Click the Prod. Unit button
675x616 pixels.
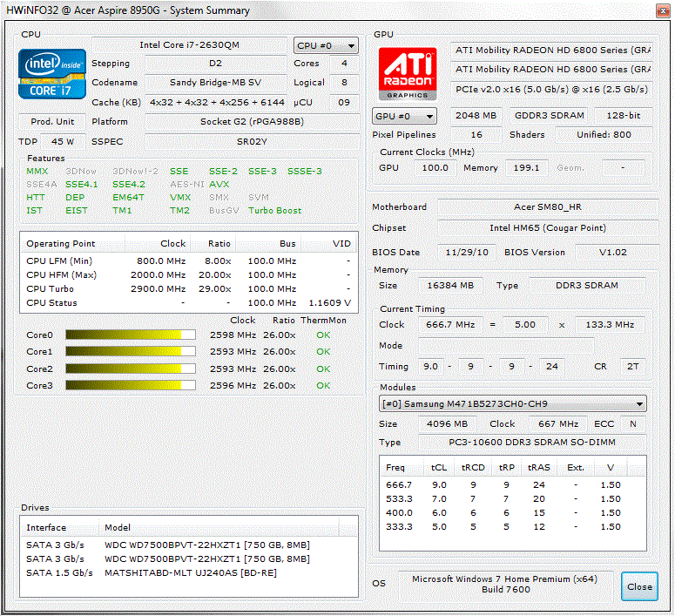pos(52,121)
